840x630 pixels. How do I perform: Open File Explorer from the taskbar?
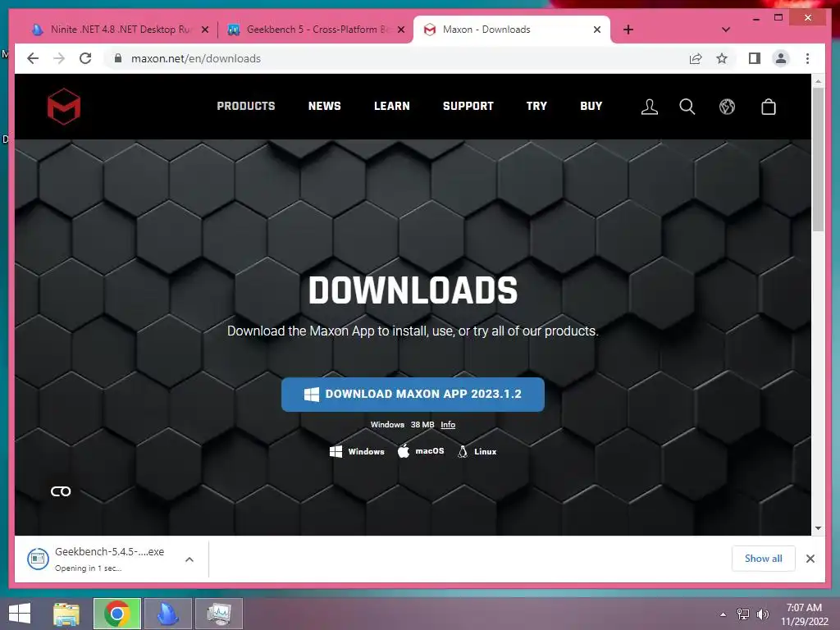point(66,614)
